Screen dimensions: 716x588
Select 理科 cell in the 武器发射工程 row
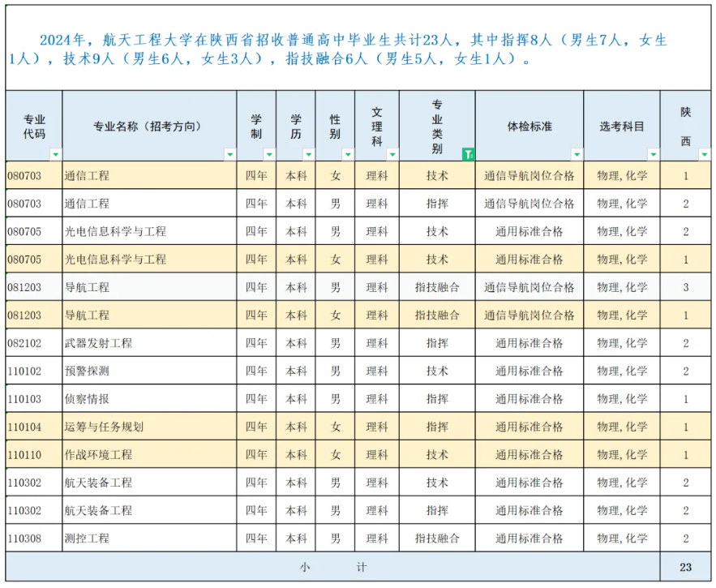tap(377, 342)
